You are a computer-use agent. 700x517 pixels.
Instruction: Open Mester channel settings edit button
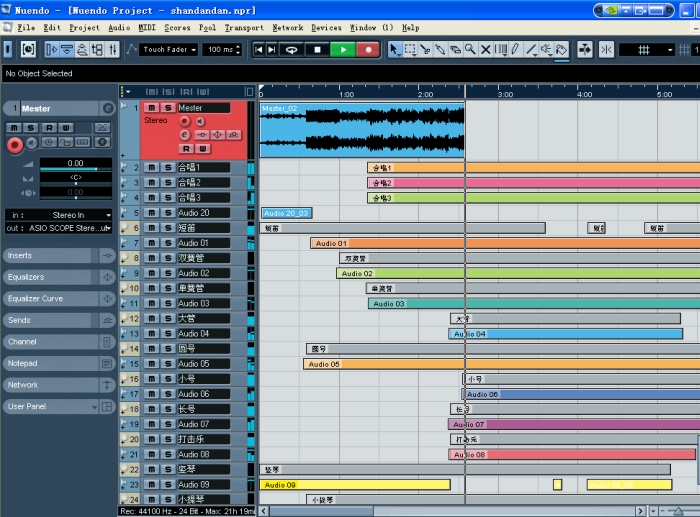coord(108,108)
